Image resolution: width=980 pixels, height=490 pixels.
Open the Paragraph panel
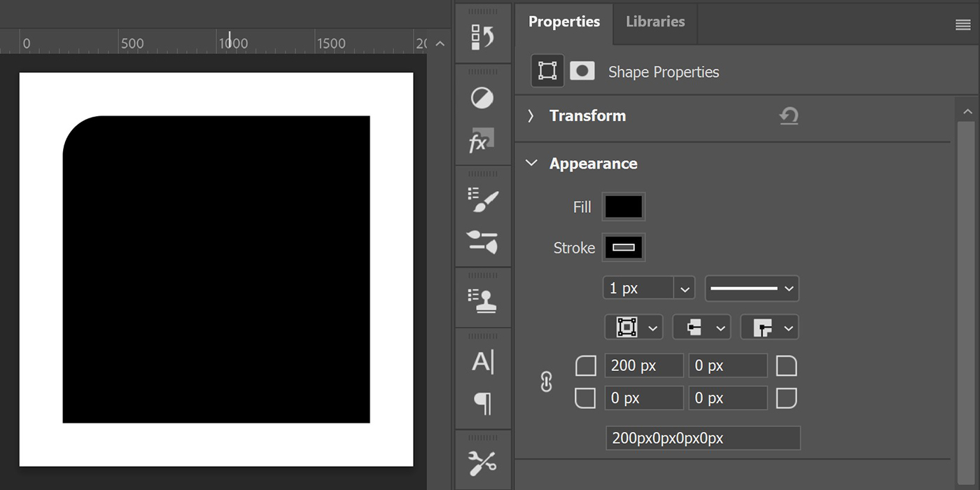point(482,404)
